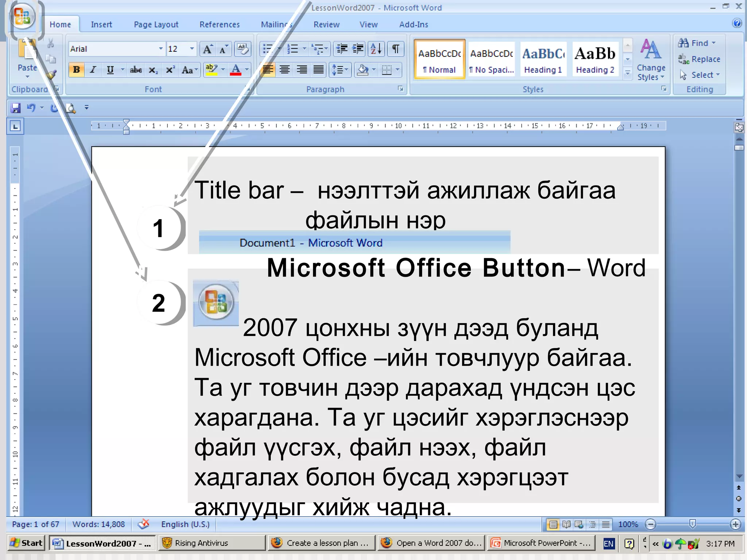Expand the numbering list dropdown arrow

click(x=304, y=49)
